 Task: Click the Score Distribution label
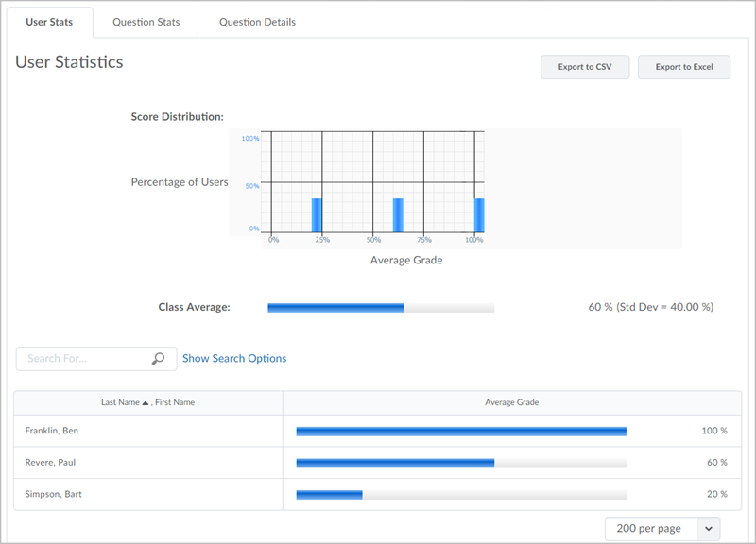coord(178,116)
